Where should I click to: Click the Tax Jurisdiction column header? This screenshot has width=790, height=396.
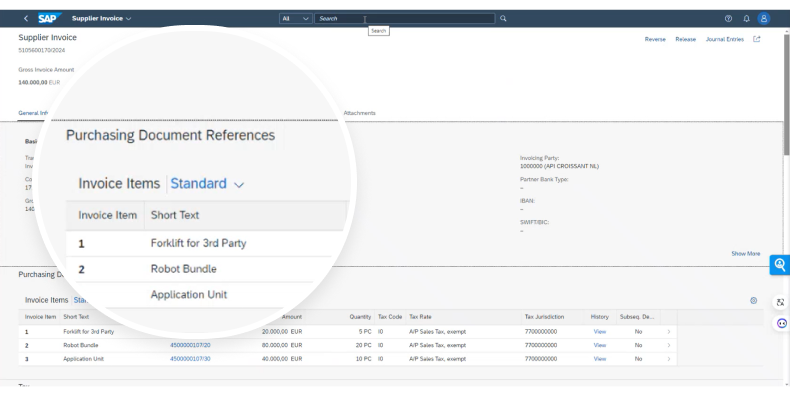click(x=544, y=317)
